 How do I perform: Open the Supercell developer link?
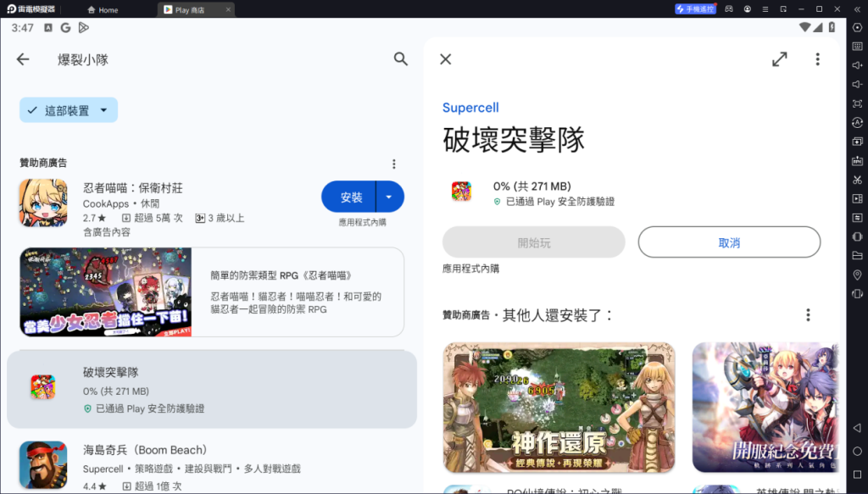pyautogui.click(x=470, y=108)
